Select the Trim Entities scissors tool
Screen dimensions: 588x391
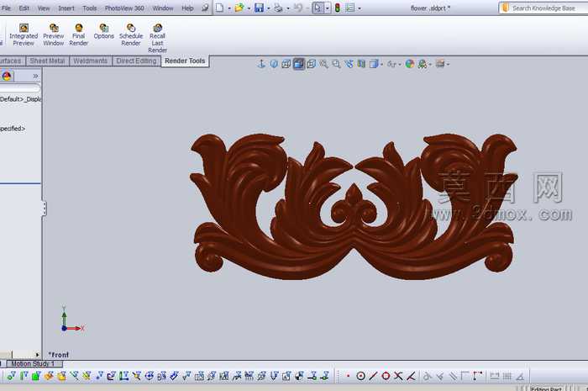pyautogui.click(x=398, y=376)
